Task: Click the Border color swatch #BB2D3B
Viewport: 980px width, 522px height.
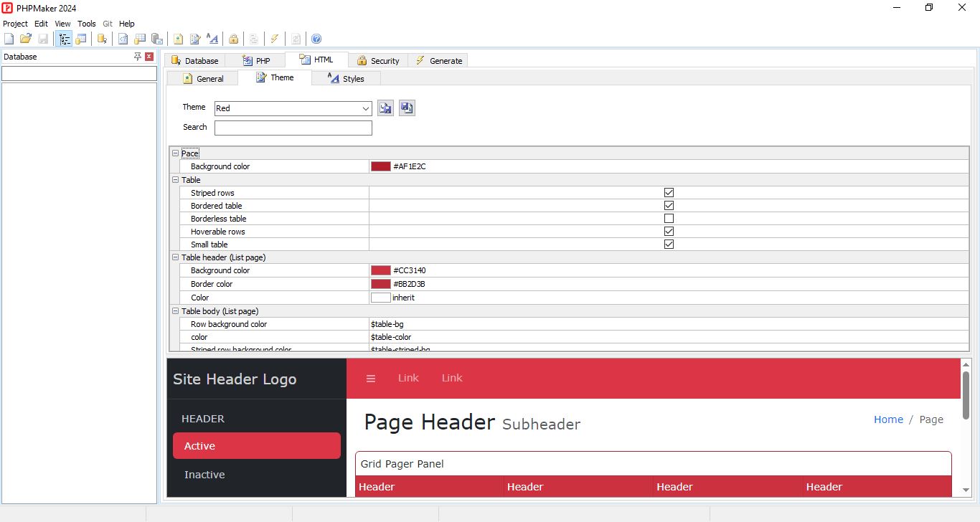Action: click(x=381, y=284)
